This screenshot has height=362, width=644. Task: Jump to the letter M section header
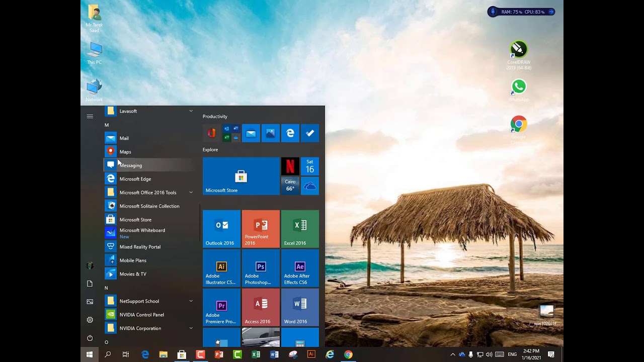107,125
